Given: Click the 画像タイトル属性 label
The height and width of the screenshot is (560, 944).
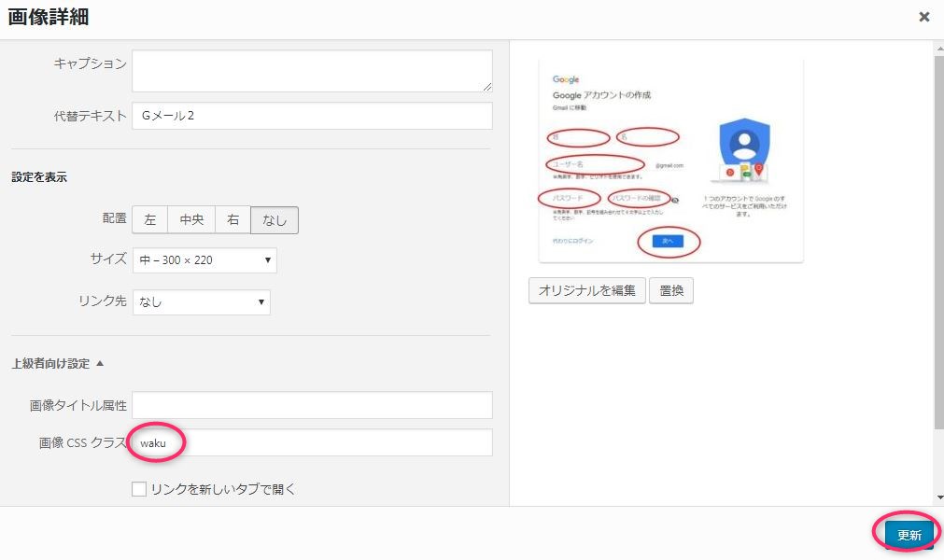Looking at the screenshot, I should (78, 406).
